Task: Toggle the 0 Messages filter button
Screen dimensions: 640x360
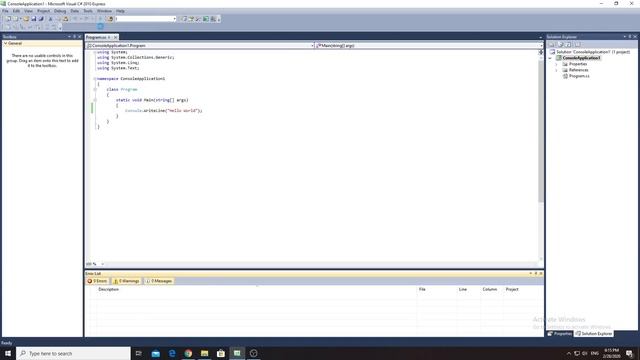Action: tap(159, 281)
